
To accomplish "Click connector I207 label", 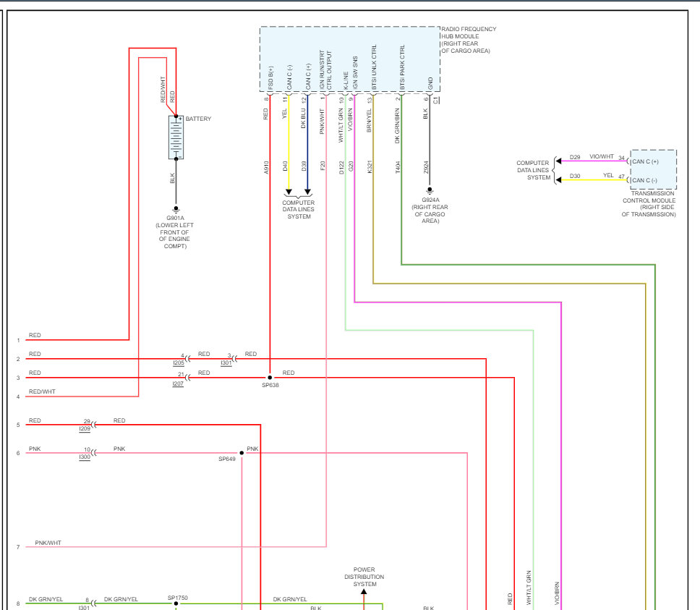I will 178,384.
